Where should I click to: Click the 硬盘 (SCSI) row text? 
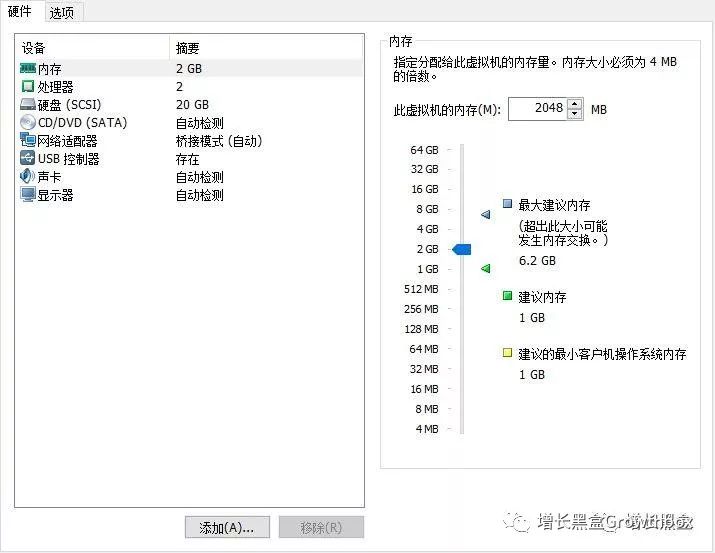pos(69,105)
